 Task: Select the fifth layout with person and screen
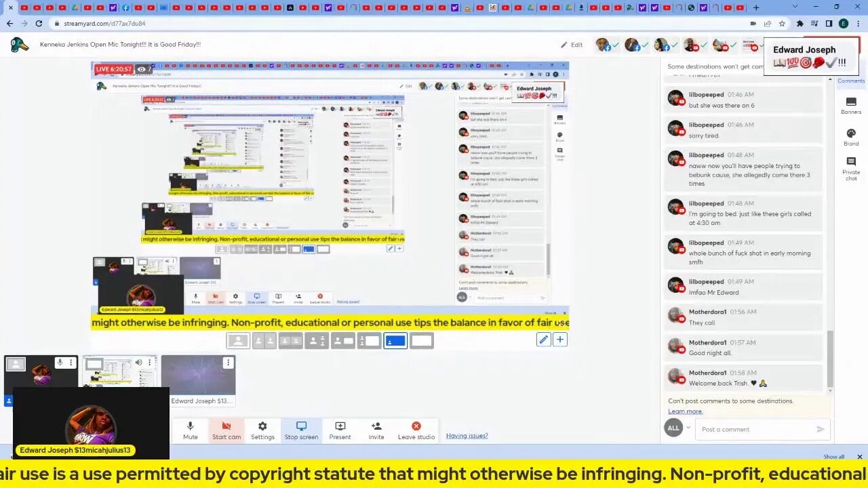[x=342, y=341]
